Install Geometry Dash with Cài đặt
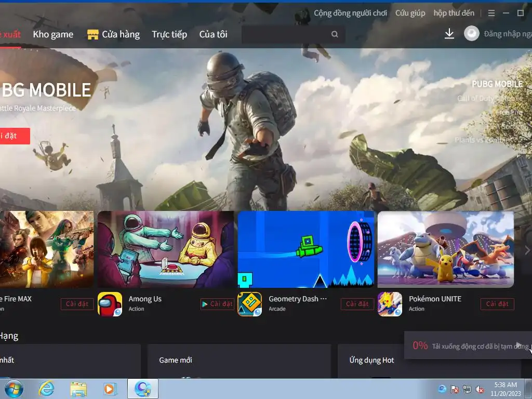Image resolution: width=532 pixels, height=399 pixels. (357, 304)
